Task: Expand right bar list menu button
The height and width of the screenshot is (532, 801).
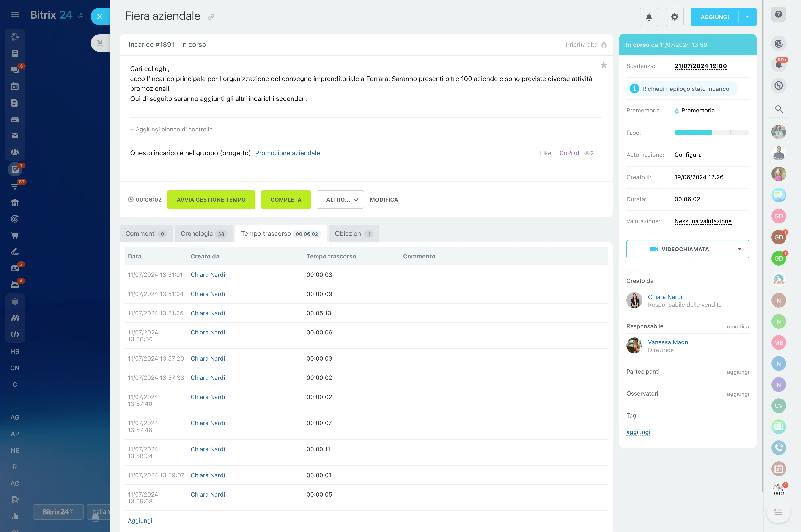Action: [x=778, y=512]
